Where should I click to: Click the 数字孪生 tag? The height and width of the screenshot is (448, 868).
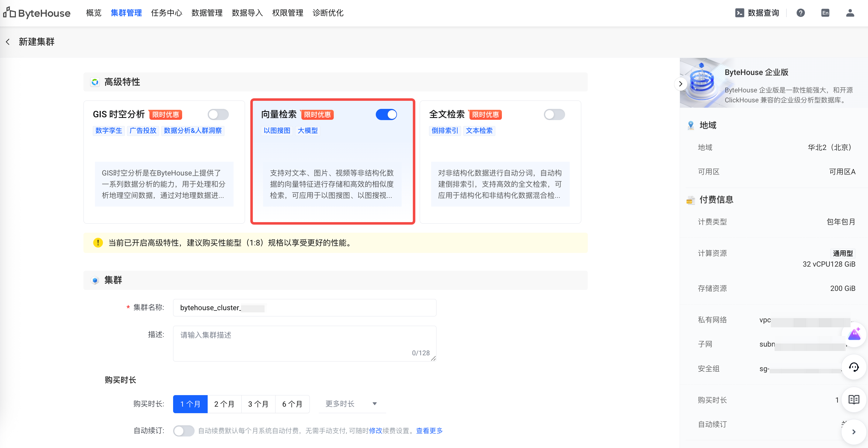(109, 131)
